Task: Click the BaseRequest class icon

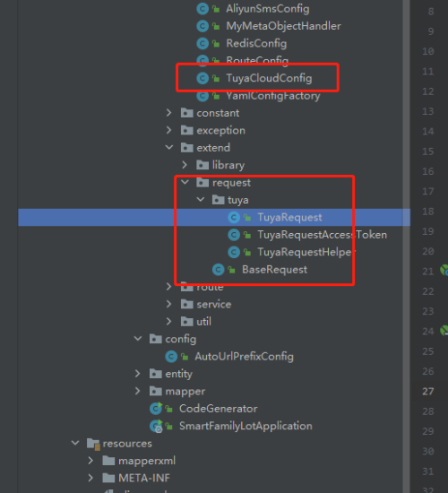Action: pos(219,270)
